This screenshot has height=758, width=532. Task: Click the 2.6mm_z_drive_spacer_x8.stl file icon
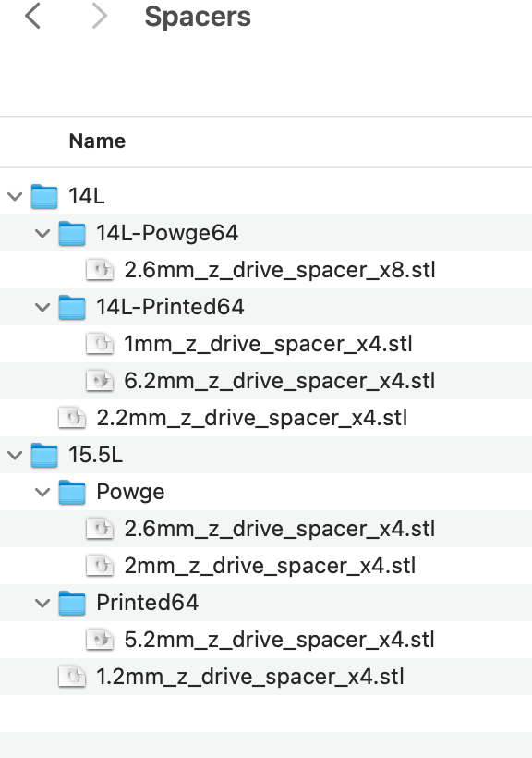(x=100, y=270)
